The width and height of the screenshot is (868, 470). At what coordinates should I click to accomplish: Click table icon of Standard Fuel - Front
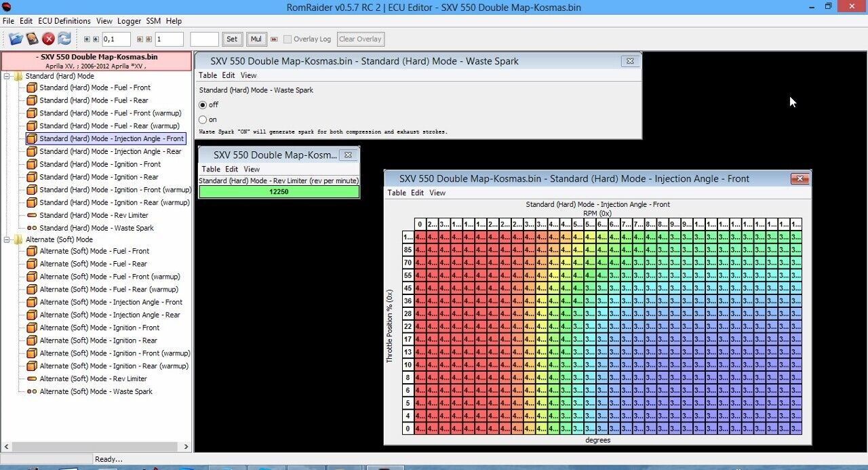coord(32,87)
